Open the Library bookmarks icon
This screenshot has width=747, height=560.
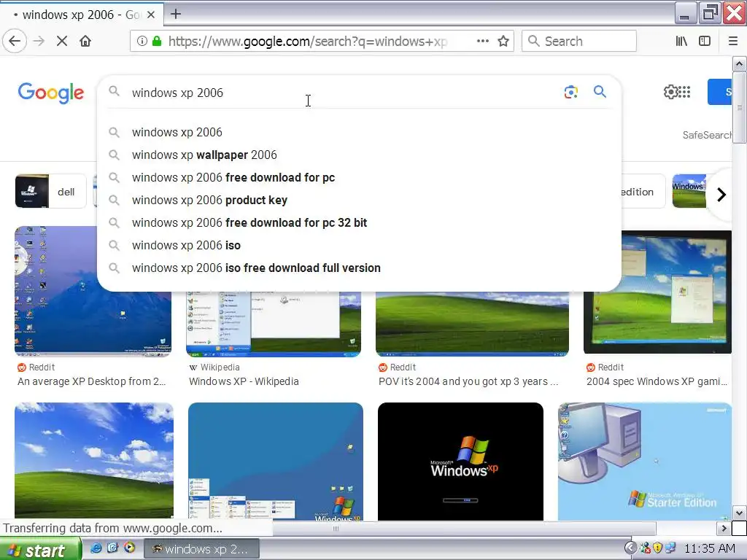(681, 41)
